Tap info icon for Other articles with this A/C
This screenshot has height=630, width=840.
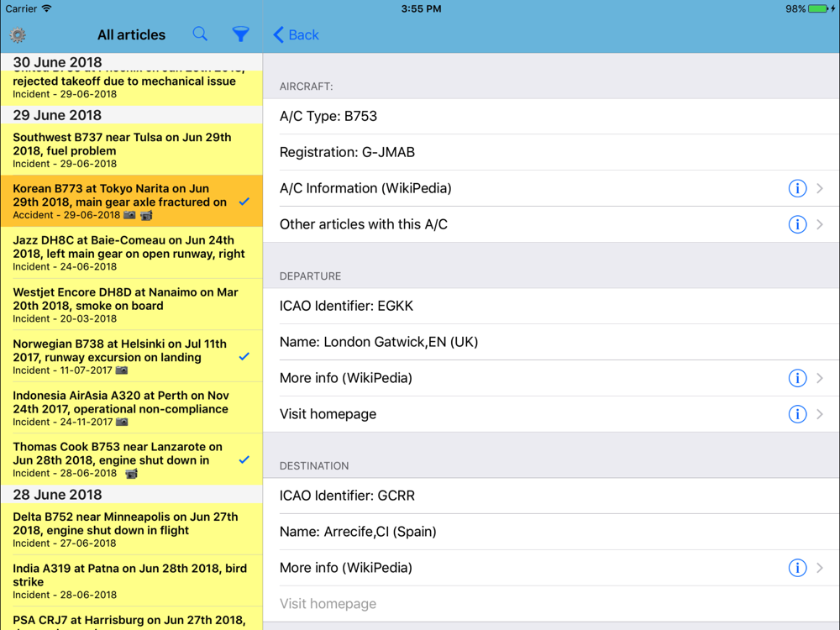point(797,224)
